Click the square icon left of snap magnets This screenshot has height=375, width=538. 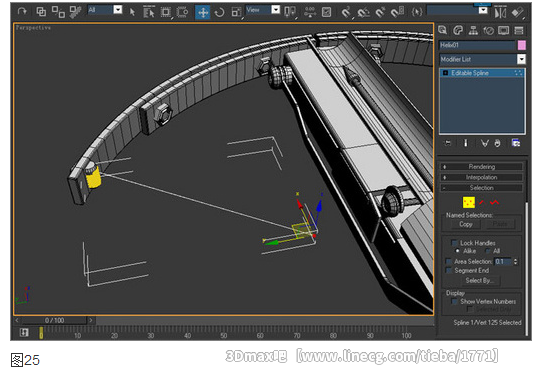[x=326, y=12]
